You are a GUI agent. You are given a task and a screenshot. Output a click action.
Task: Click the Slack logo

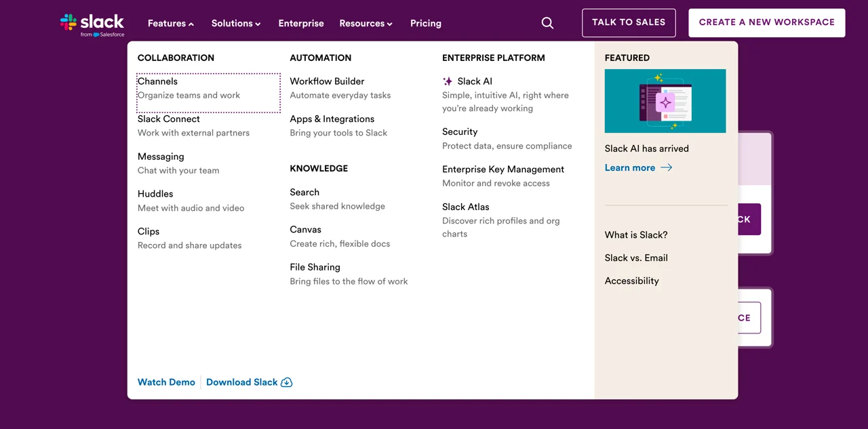92,24
